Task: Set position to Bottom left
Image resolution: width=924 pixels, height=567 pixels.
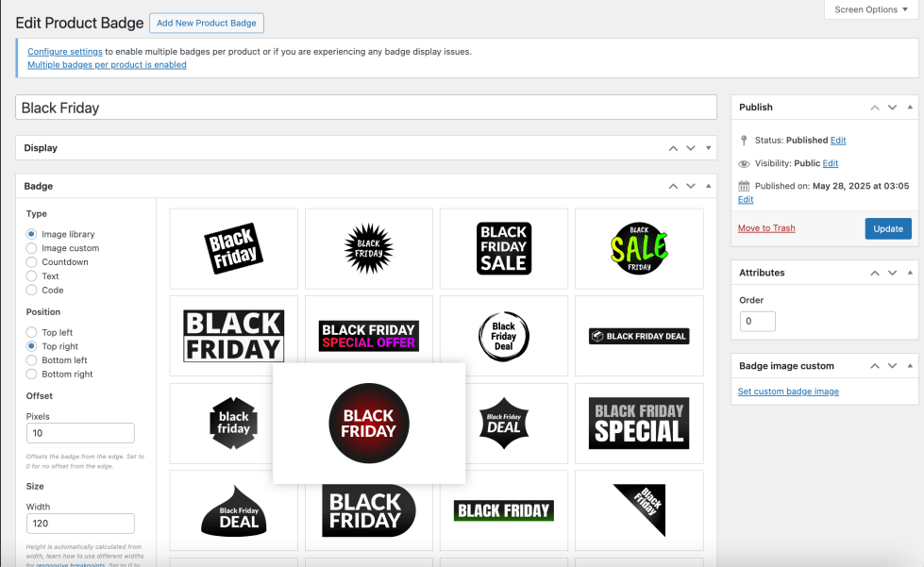Action: (x=31, y=359)
